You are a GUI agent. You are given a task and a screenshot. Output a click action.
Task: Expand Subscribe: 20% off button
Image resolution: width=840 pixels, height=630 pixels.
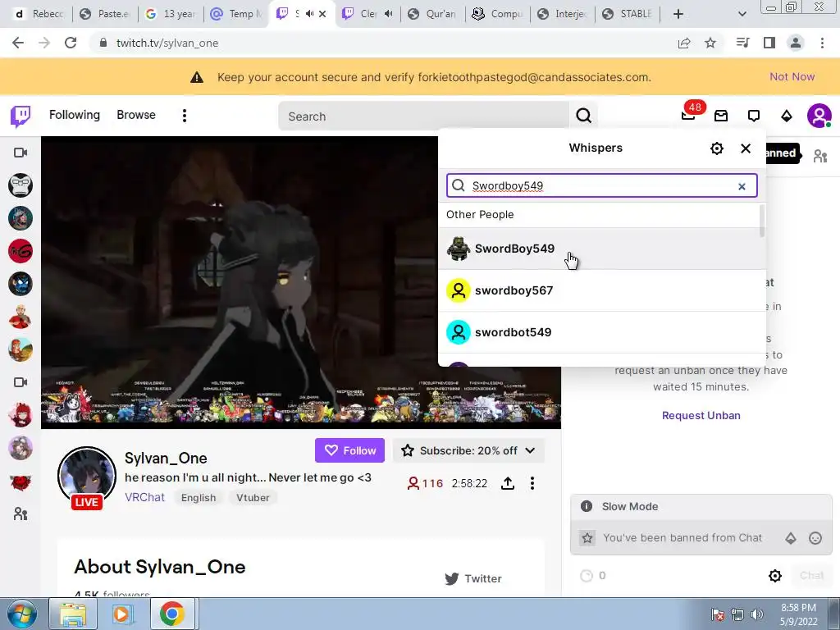click(468, 450)
